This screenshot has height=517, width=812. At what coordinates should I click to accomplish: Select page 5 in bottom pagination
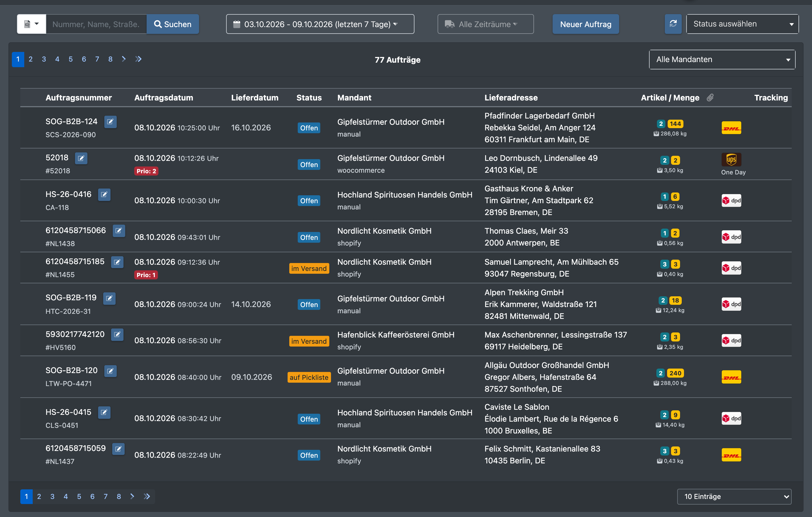click(x=79, y=496)
